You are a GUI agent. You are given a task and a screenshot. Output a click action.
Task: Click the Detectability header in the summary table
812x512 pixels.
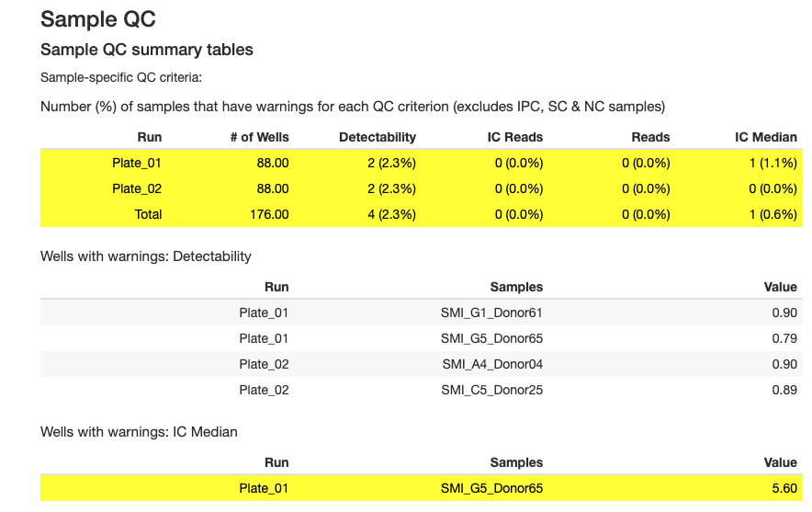coord(378,137)
